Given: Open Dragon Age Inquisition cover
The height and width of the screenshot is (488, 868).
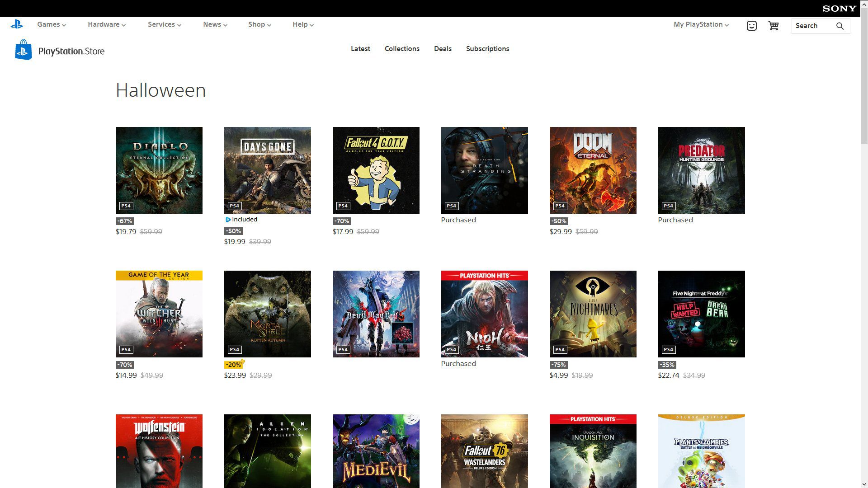Looking at the screenshot, I should point(593,451).
